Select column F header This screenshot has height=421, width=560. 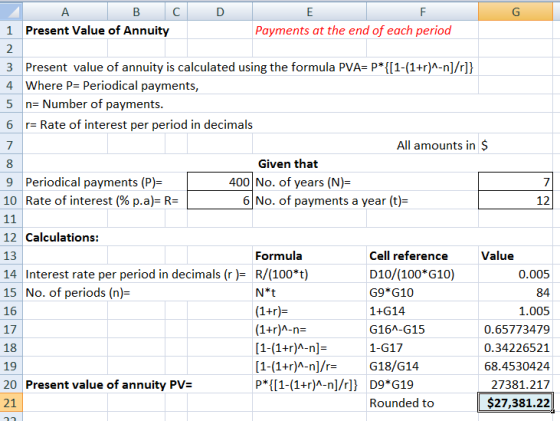(422, 12)
